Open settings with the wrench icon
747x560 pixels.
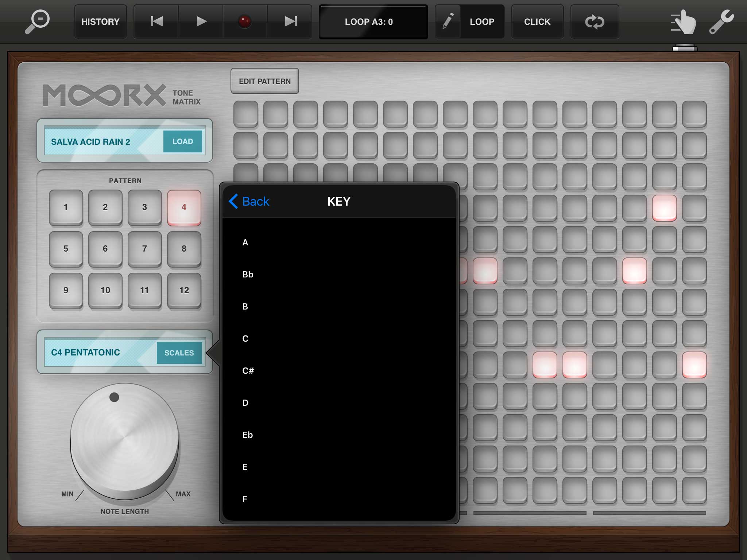click(x=721, y=22)
